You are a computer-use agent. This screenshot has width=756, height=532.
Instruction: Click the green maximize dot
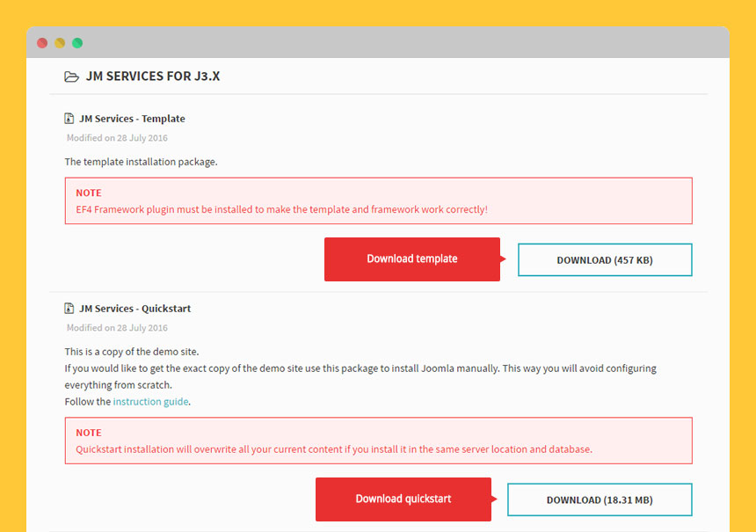(77, 43)
